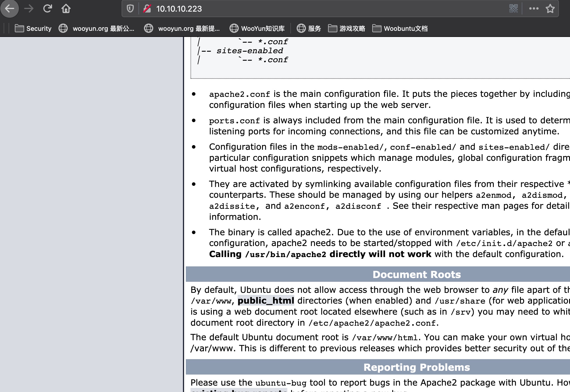Image resolution: width=570 pixels, height=392 pixels.
Task: Open the first wooyun.org 最新公... bookmark
Action: coord(97,28)
